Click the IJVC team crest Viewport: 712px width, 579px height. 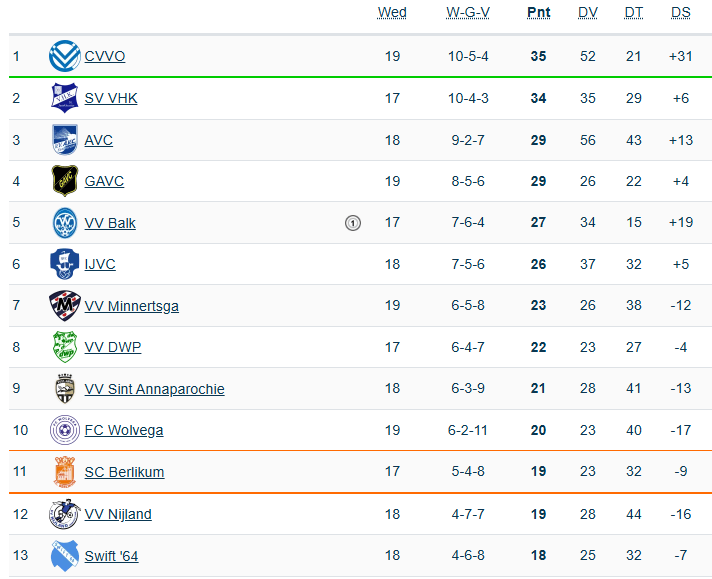click(65, 264)
